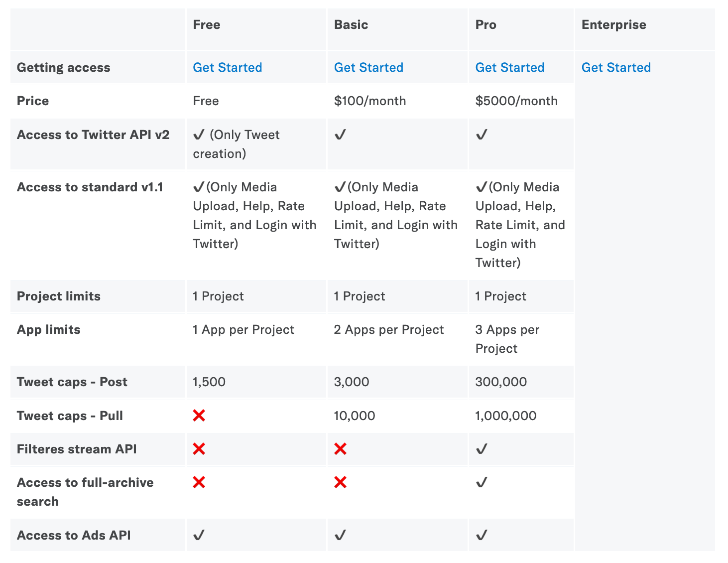The image size is (728, 563).
Task: Click checkmark for Basic Twitter API v2
Action: (340, 135)
